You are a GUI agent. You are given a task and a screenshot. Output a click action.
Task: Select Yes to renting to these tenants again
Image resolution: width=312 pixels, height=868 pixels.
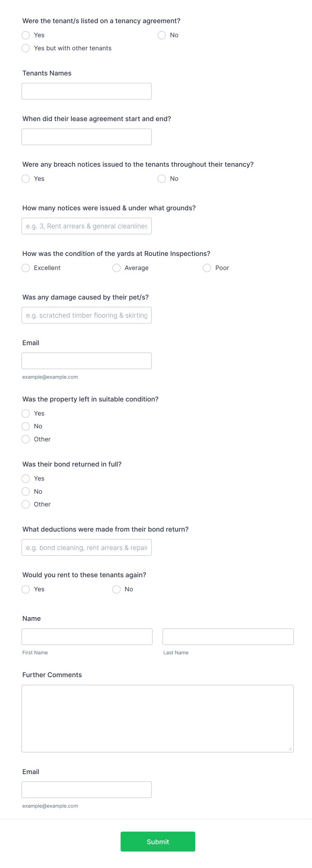pyautogui.click(x=25, y=589)
